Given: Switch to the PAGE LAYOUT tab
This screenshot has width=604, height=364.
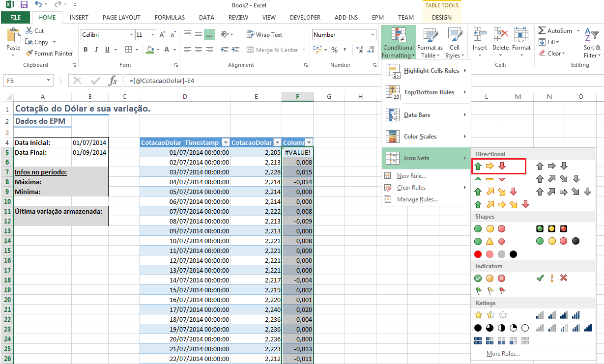Looking at the screenshot, I should pos(121,18).
